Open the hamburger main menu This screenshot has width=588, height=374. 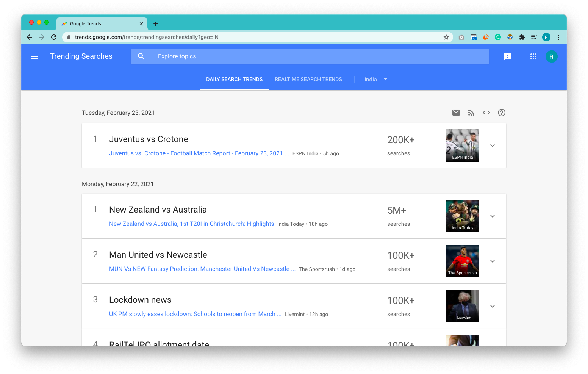[x=35, y=56]
